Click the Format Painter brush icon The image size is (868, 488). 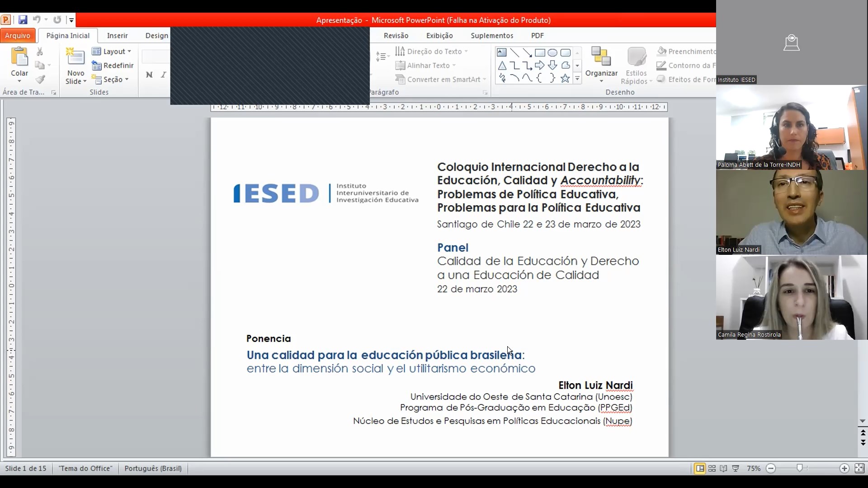point(40,80)
